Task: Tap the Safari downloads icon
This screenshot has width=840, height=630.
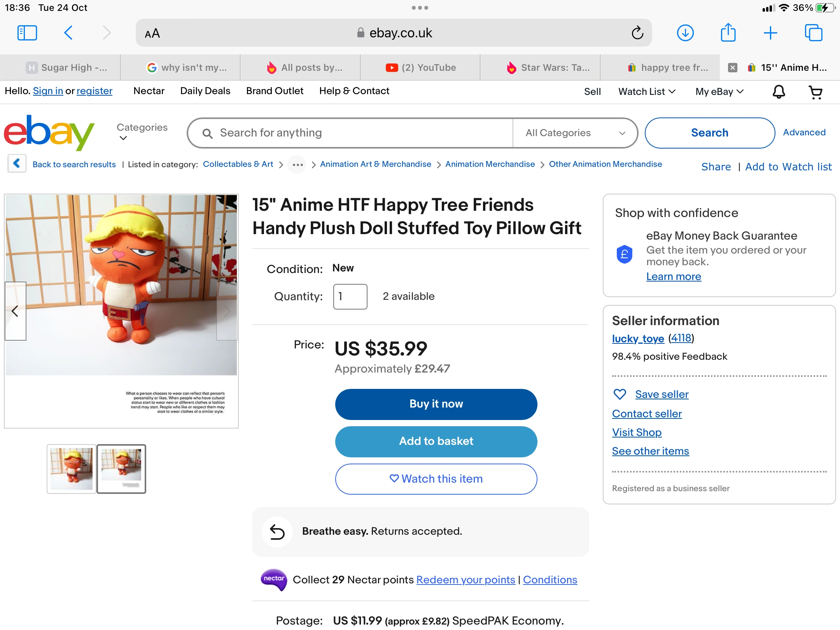Action: (x=685, y=33)
